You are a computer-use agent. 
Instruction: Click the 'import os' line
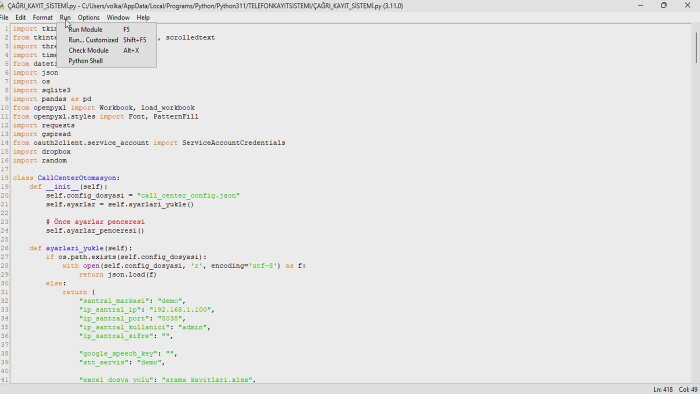(x=31, y=82)
